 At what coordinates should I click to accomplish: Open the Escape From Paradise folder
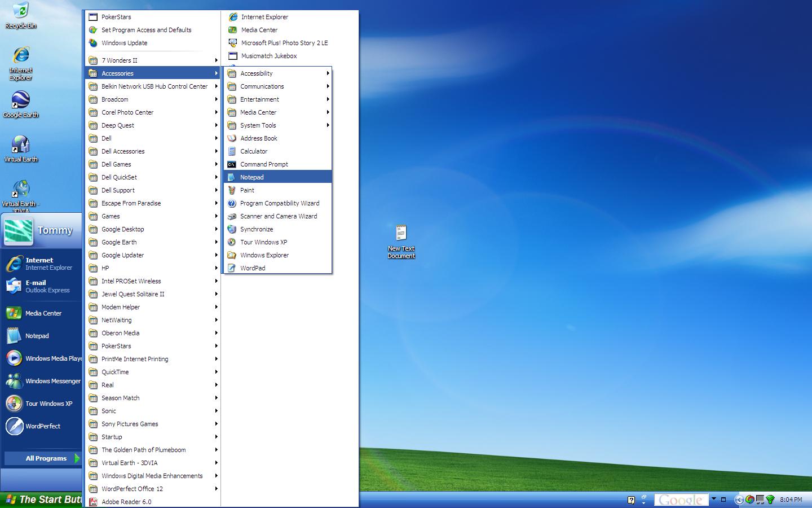[153, 203]
